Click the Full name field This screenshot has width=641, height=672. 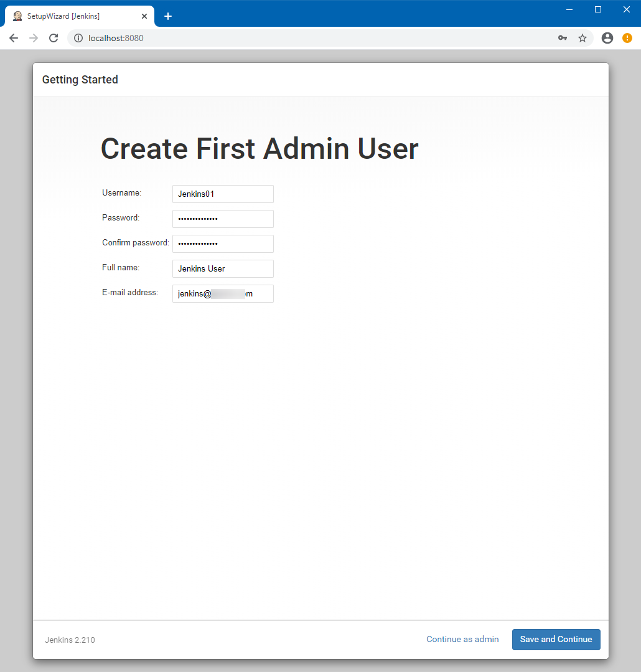coord(223,268)
